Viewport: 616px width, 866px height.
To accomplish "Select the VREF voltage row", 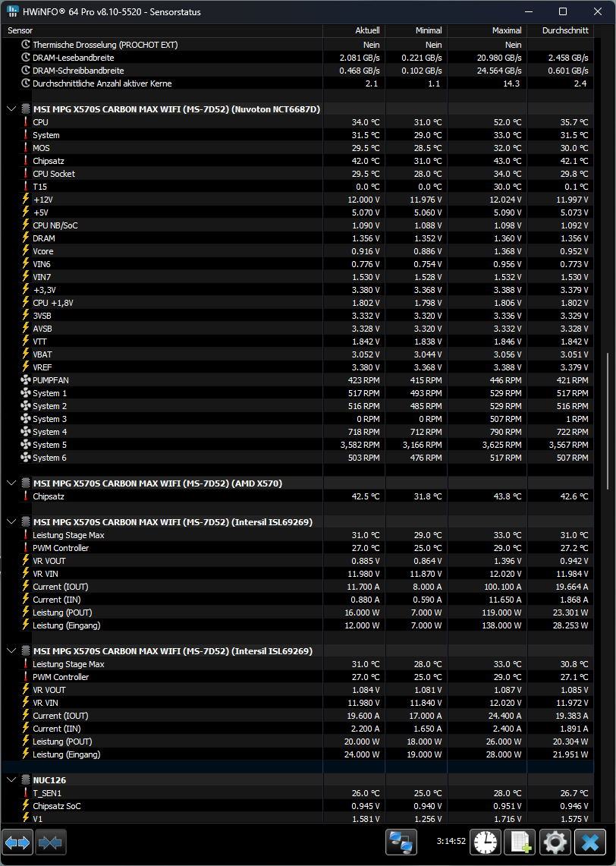I will 297,367.
